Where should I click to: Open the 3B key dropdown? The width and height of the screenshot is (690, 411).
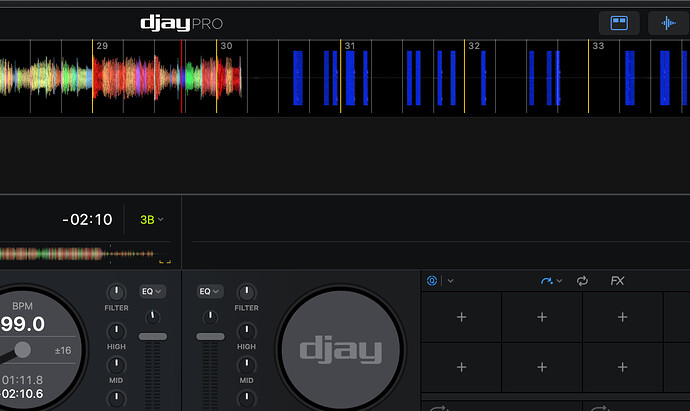click(152, 219)
